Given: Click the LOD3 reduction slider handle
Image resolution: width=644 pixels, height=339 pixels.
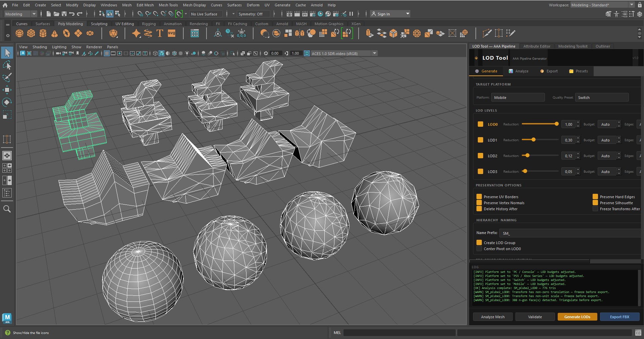Looking at the screenshot, I should (x=525, y=171).
